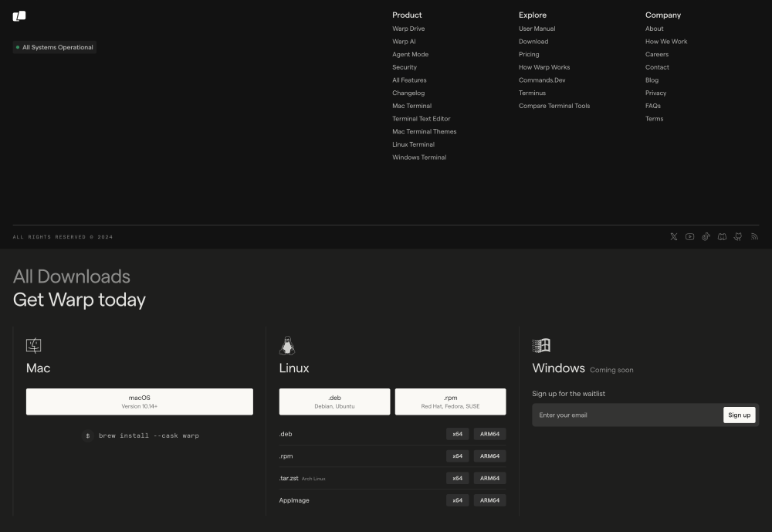Go to the Warp AI page

[x=404, y=42]
